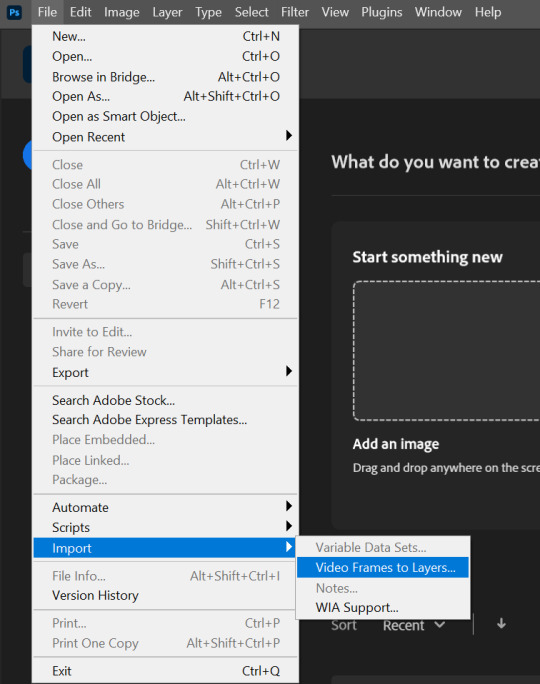
Task: Click the Variable Data Sets... entry
Action: point(383,547)
